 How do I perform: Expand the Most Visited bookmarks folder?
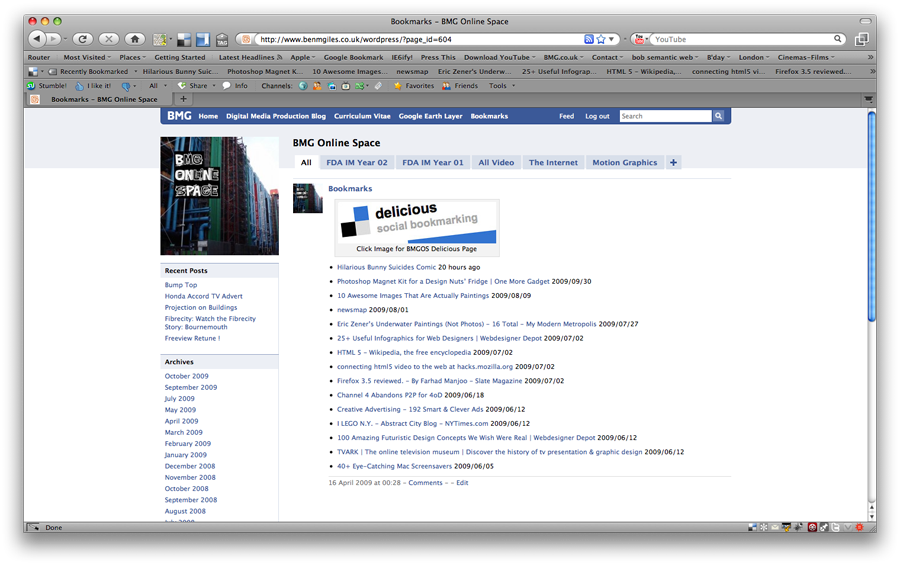pos(87,57)
